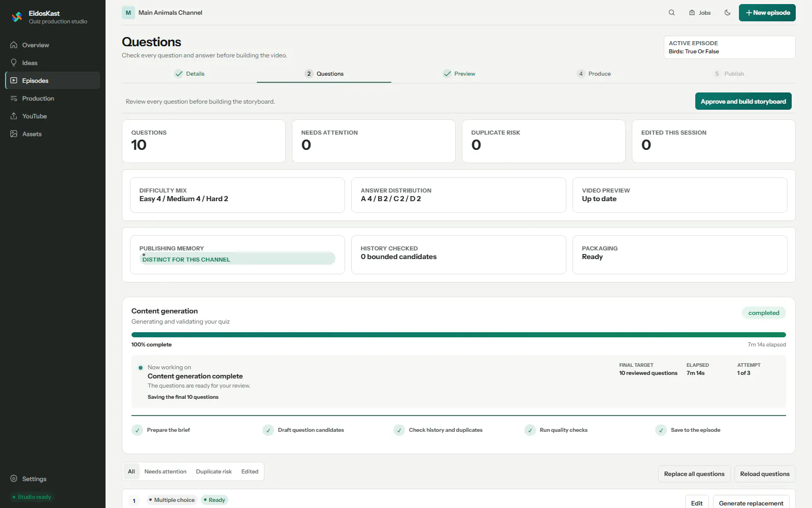Open Settings in sidebar
Screen dimensions: 812x508
tap(52, 479)
